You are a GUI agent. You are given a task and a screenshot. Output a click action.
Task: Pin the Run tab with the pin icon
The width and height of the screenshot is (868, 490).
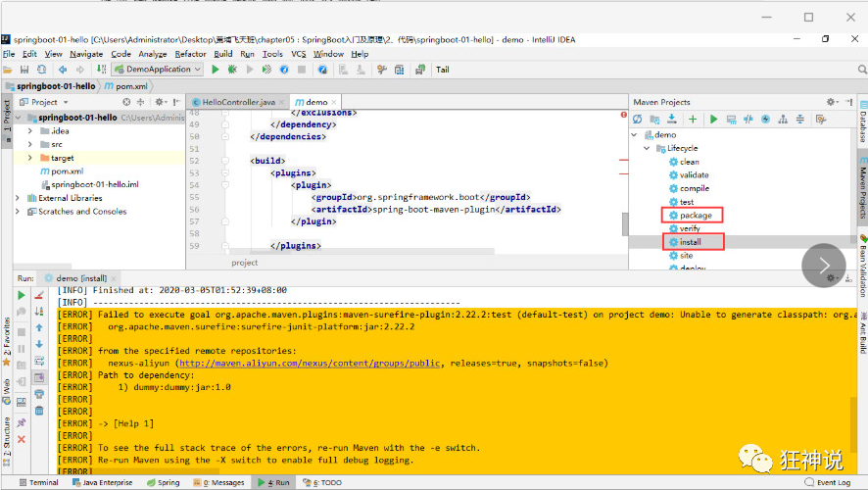pos(21,422)
